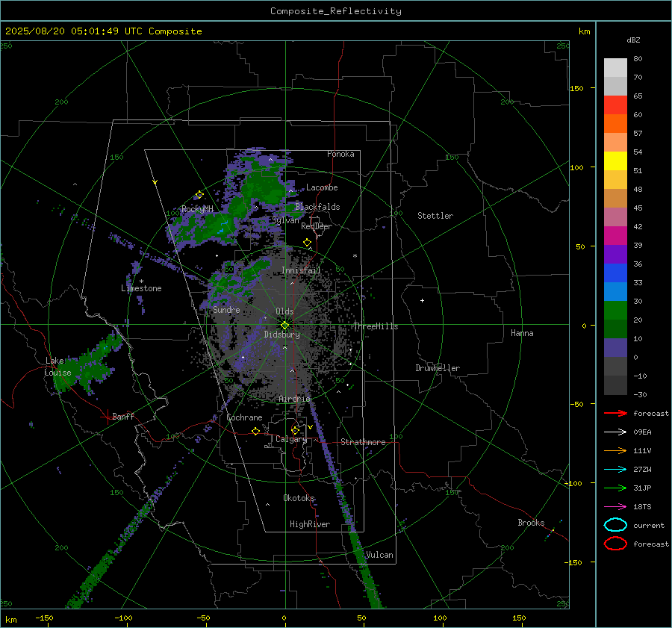The image size is (672, 628).
Task: Select the Stettler label
Action: 435,216
